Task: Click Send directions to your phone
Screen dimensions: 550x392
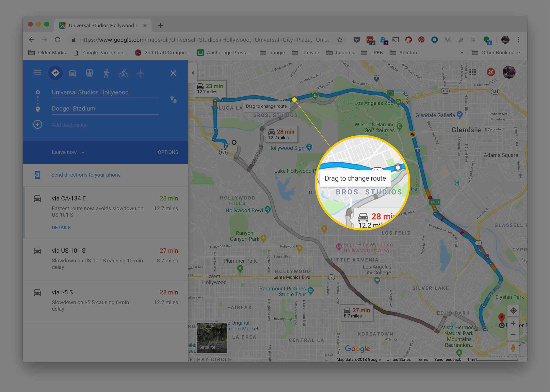Action: (x=85, y=174)
